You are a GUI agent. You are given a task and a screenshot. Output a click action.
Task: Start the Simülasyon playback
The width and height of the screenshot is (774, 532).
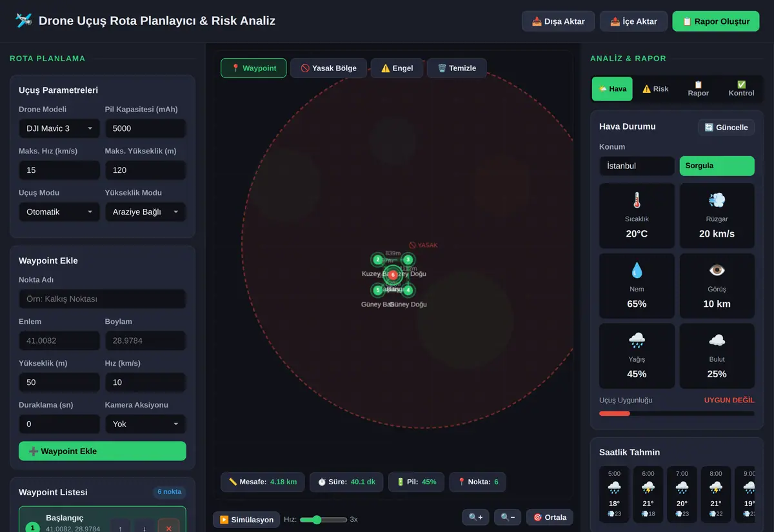click(x=246, y=519)
